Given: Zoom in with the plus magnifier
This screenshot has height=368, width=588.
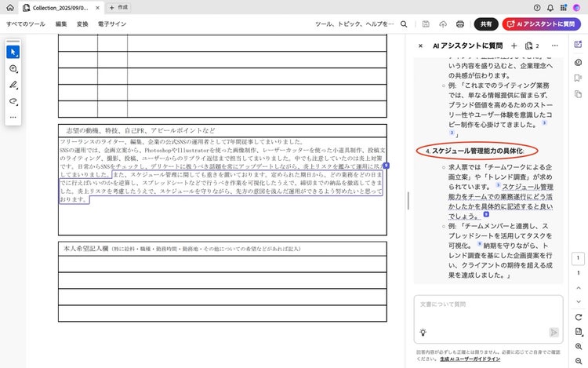Looking at the screenshot, I should coord(579,346).
